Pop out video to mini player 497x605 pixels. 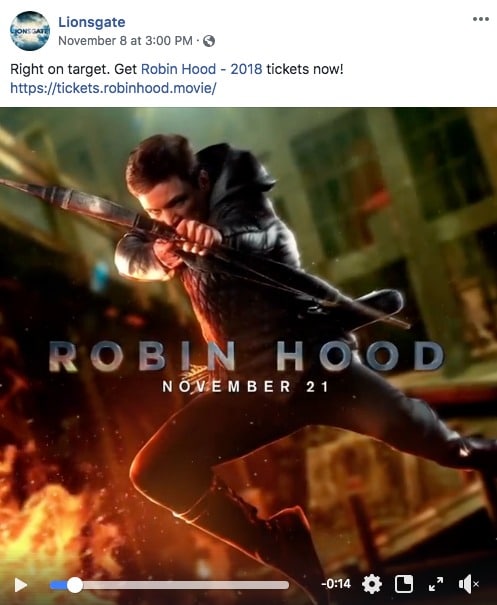click(404, 584)
